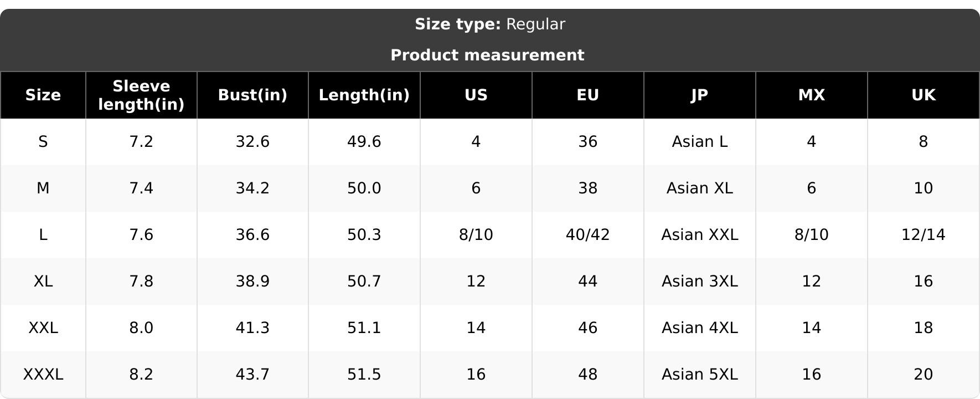Select the 43.7 bust measurement cell
This screenshot has width=980, height=399.
click(x=252, y=375)
